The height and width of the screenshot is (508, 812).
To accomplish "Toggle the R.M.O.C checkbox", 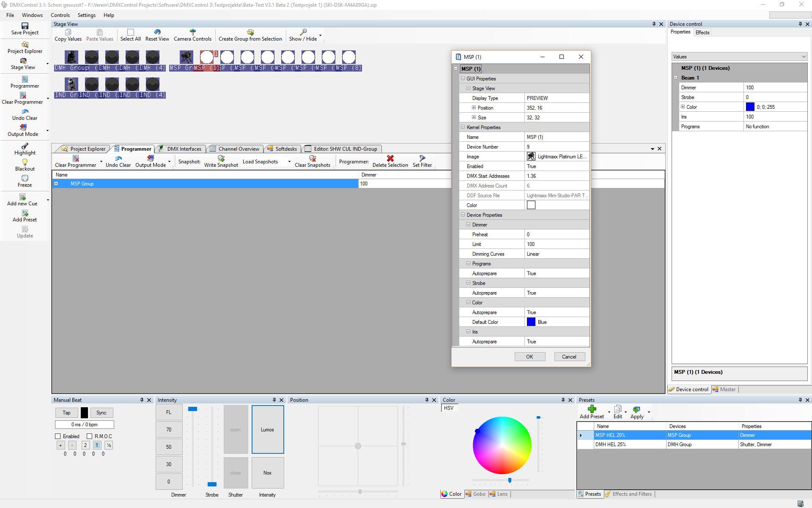I will [90, 436].
